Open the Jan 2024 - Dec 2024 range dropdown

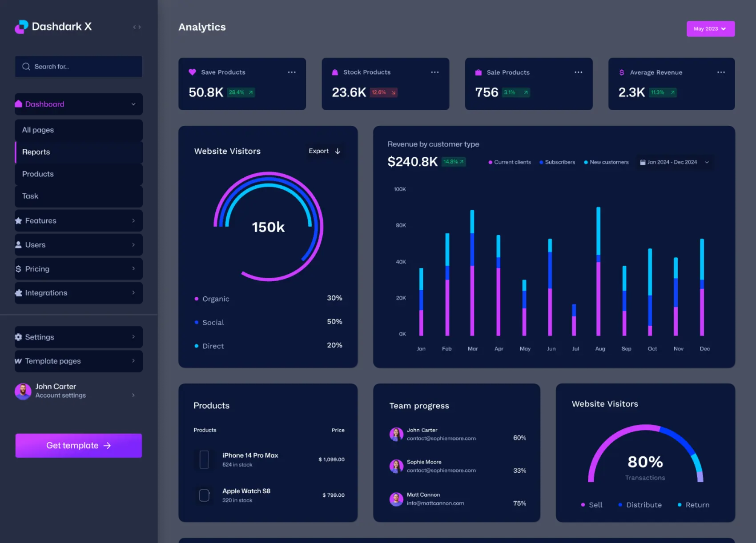click(674, 162)
